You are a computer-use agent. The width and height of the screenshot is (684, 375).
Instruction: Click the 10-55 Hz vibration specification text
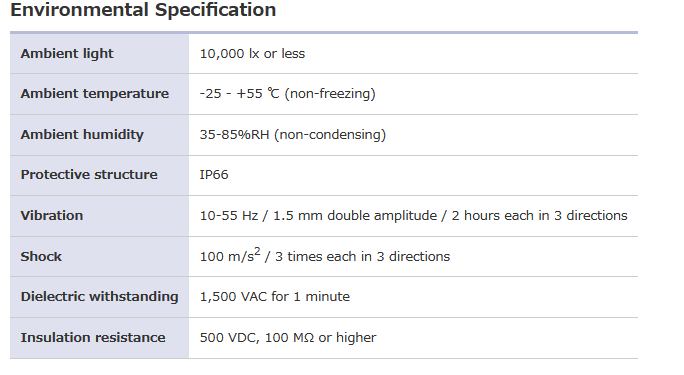tap(413, 216)
